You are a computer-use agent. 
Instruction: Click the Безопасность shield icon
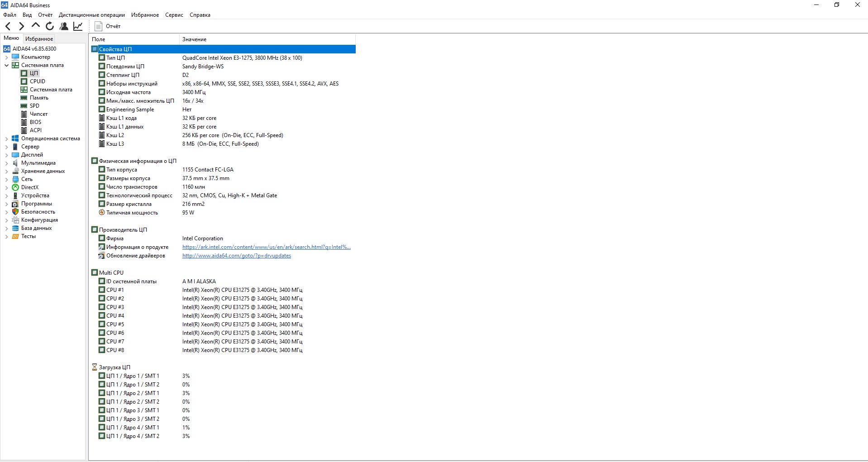[15, 212]
